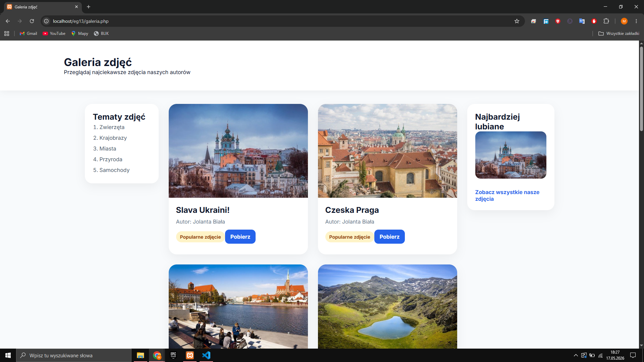Open the Wi-Fi network tray icon
The width and height of the screenshot is (644, 362).
pos(600,355)
